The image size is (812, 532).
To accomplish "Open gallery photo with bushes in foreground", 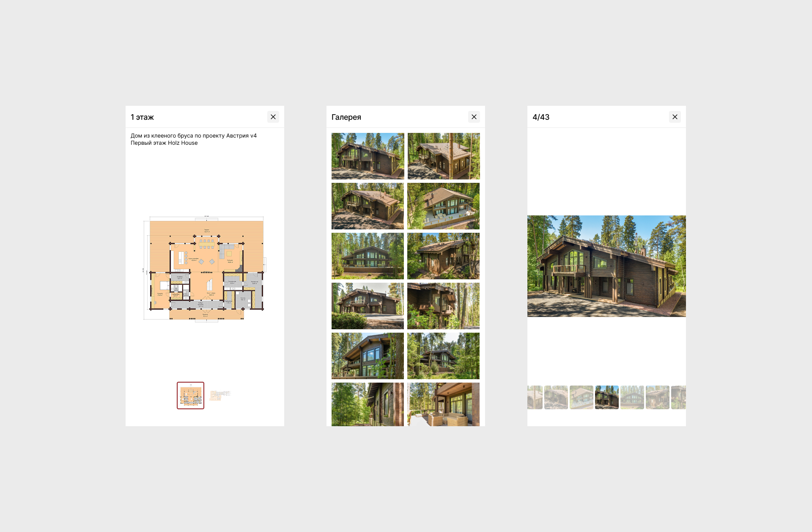I will coord(368,306).
